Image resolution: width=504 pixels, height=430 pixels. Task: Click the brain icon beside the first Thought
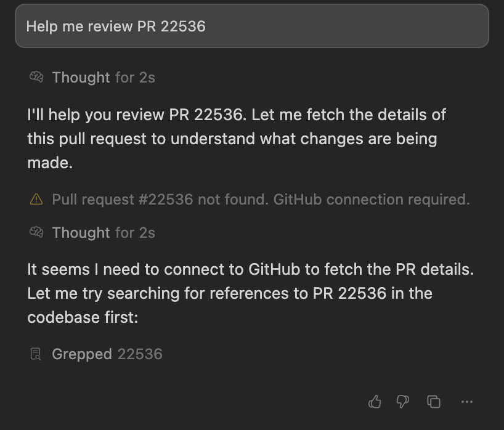pyautogui.click(x=36, y=78)
